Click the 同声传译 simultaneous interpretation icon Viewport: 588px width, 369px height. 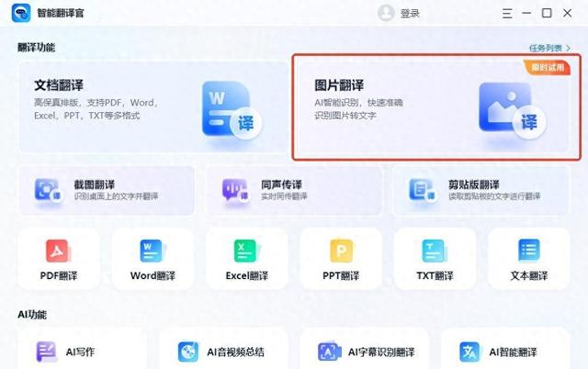(x=235, y=190)
